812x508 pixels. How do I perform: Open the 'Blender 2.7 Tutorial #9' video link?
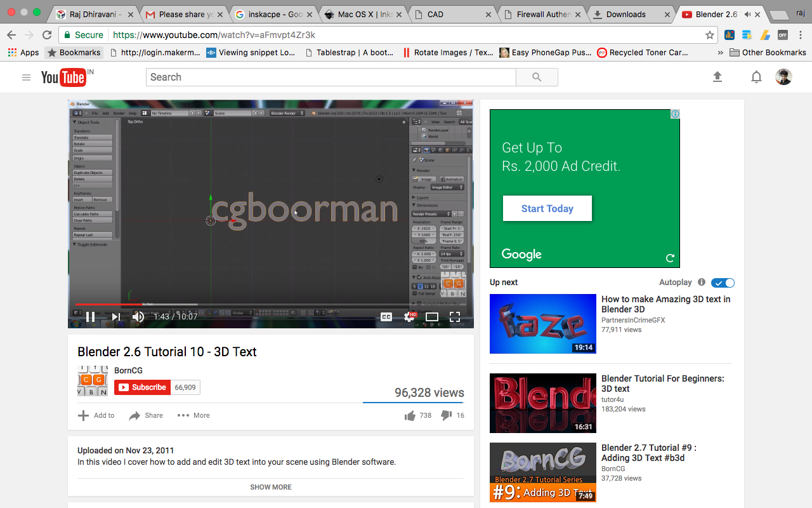coord(649,453)
